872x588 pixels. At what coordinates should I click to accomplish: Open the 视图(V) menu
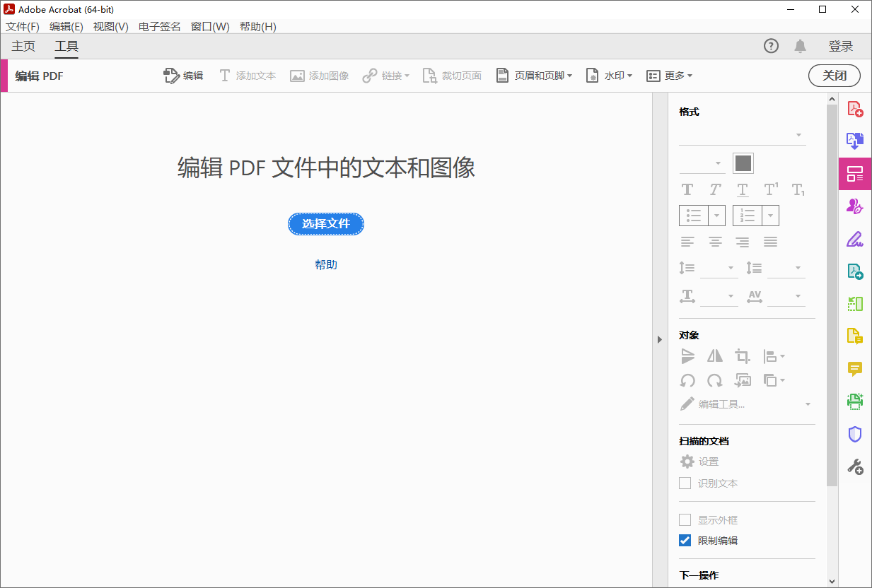[109, 26]
